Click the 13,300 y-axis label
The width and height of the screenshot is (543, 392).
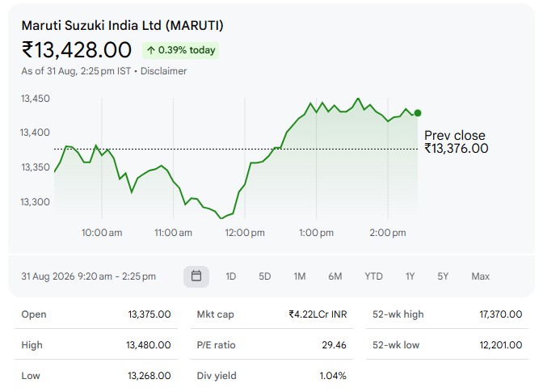click(x=35, y=202)
